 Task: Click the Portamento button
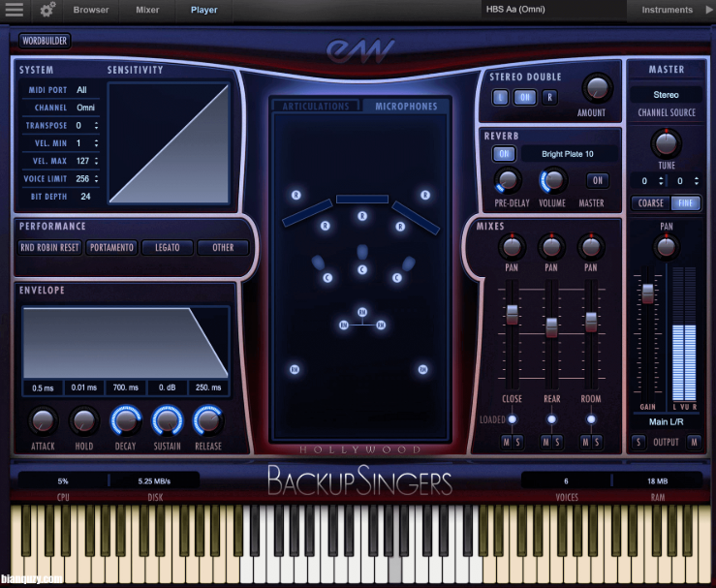(x=111, y=247)
